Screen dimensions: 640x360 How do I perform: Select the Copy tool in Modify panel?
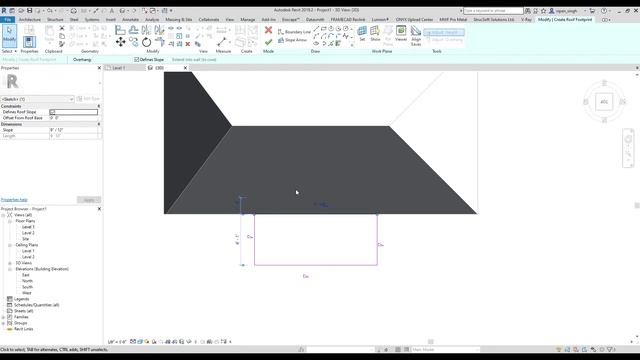click(x=133, y=42)
